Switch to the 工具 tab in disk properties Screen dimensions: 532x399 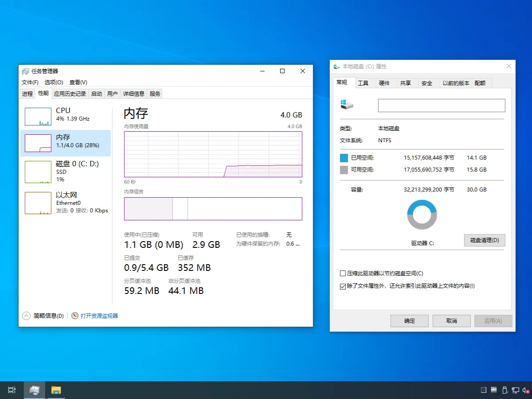click(364, 82)
